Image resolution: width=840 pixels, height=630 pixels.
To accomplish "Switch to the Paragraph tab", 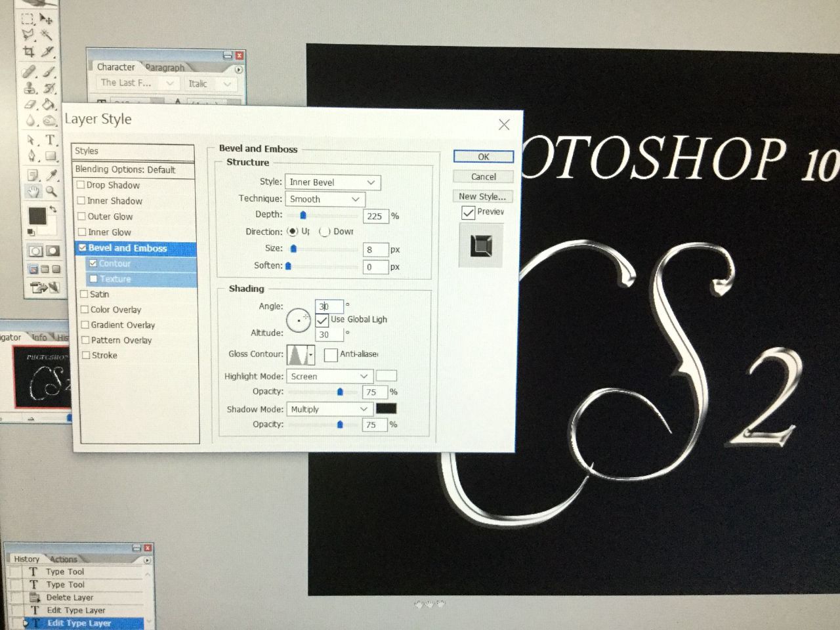I will (165, 68).
